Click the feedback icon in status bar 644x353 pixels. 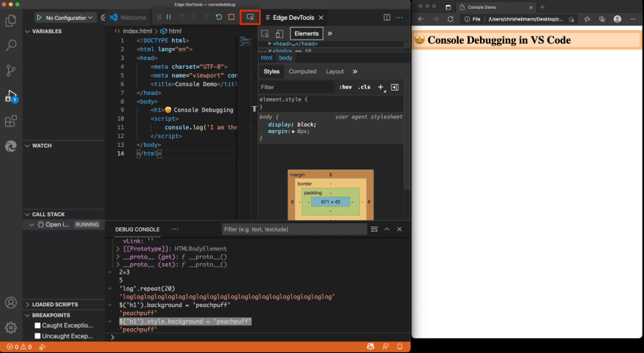pyautogui.click(x=385, y=347)
